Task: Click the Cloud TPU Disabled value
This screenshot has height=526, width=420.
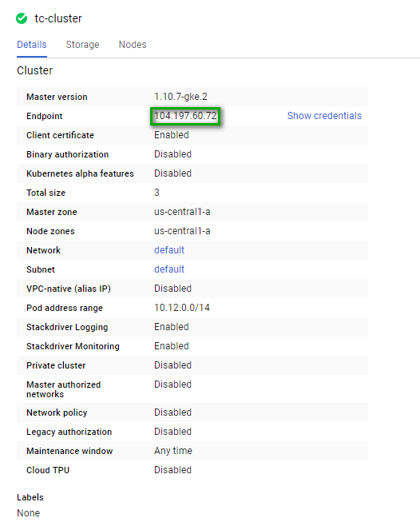Action: (172, 470)
